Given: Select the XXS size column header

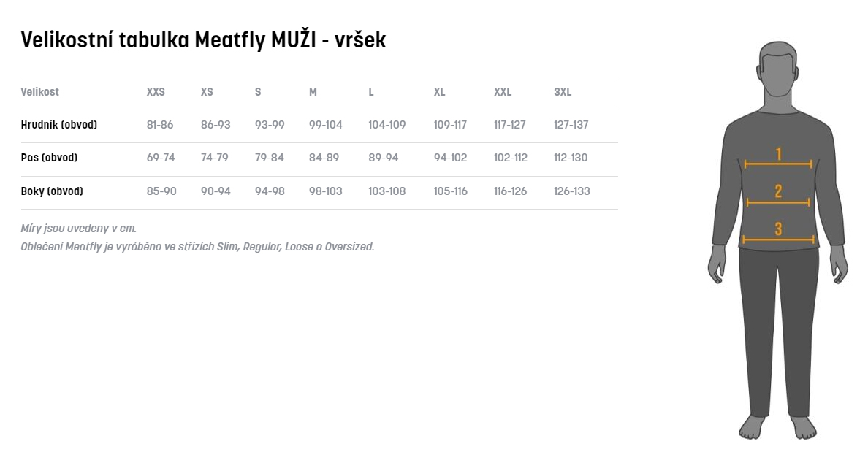Looking at the screenshot, I should click(156, 92).
